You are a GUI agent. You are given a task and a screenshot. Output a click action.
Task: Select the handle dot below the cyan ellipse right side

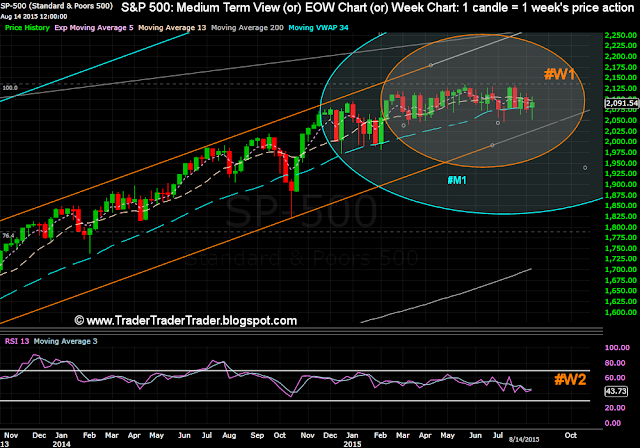click(585, 168)
